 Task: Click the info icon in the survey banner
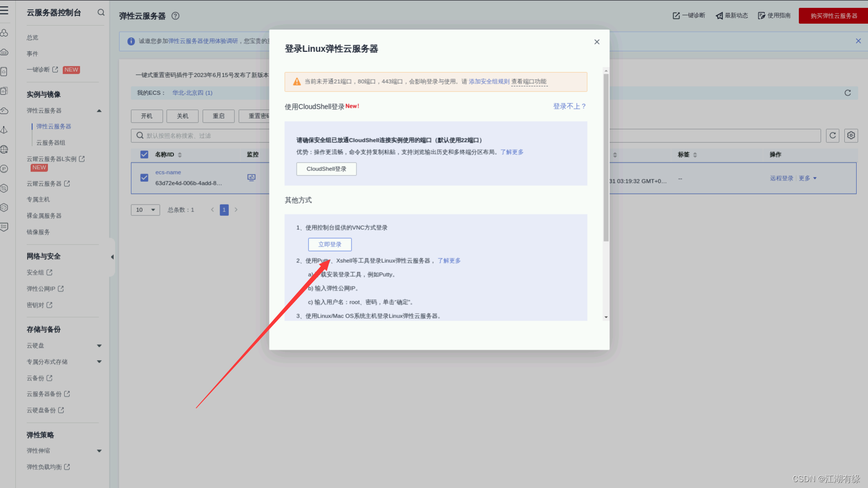(x=131, y=41)
